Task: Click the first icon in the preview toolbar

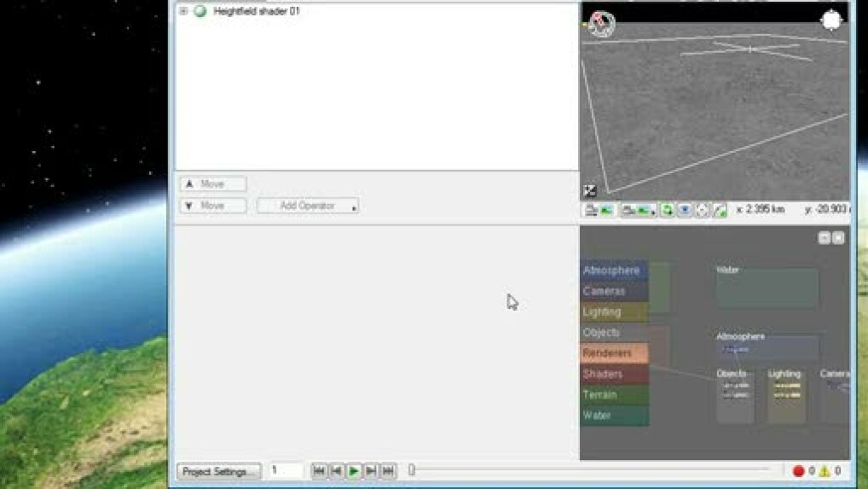Action: pyautogui.click(x=590, y=210)
